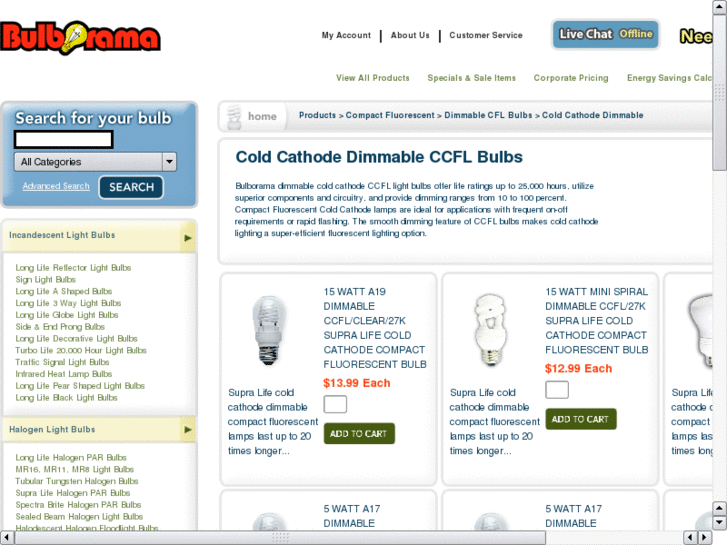Click Halogen Light Bulbs heading
This screenshot has width=727, height=545.
click(x=52, y=430)
